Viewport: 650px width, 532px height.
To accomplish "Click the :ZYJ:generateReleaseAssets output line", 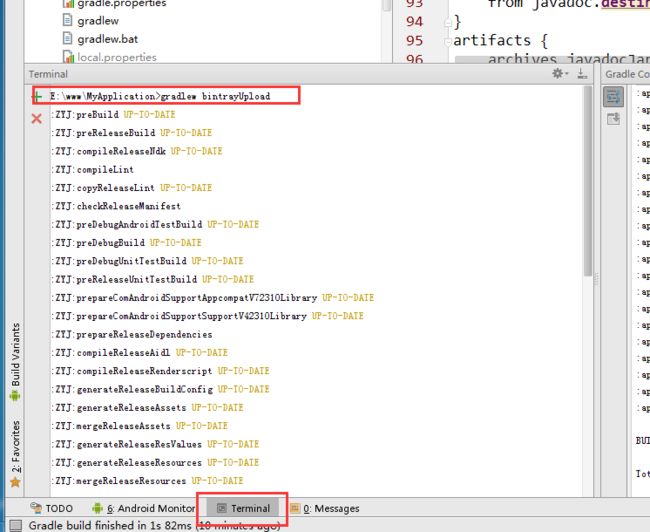I will (x=147, y=408).
